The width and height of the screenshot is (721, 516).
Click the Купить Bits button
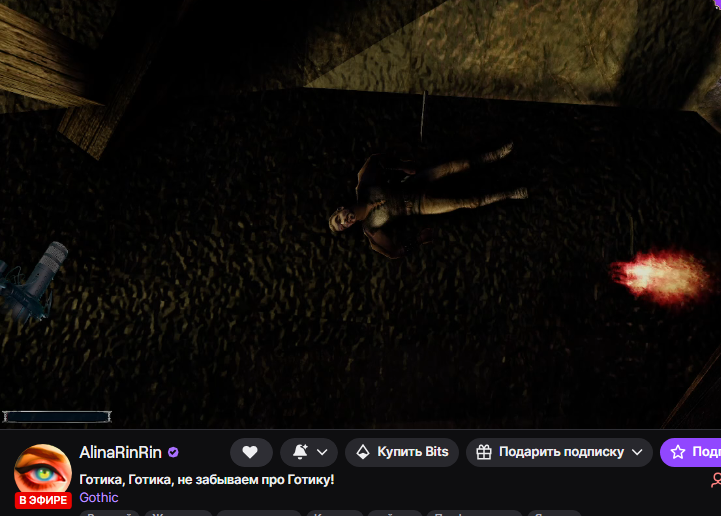[x=402, y=452]
